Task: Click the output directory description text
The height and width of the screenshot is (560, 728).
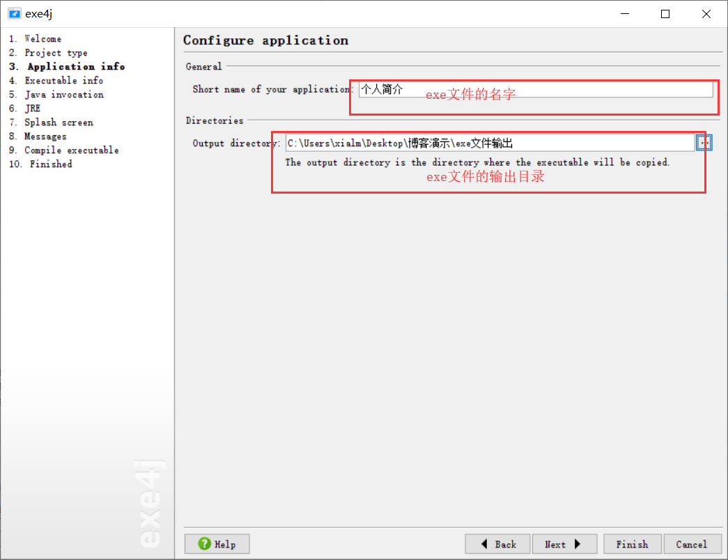Action: coord(477,162)
